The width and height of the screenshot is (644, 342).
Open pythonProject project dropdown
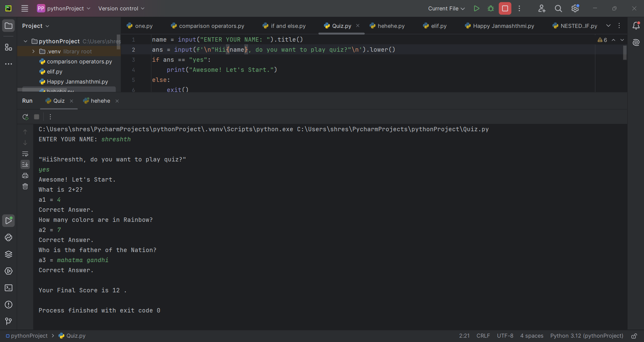(64, 8)
